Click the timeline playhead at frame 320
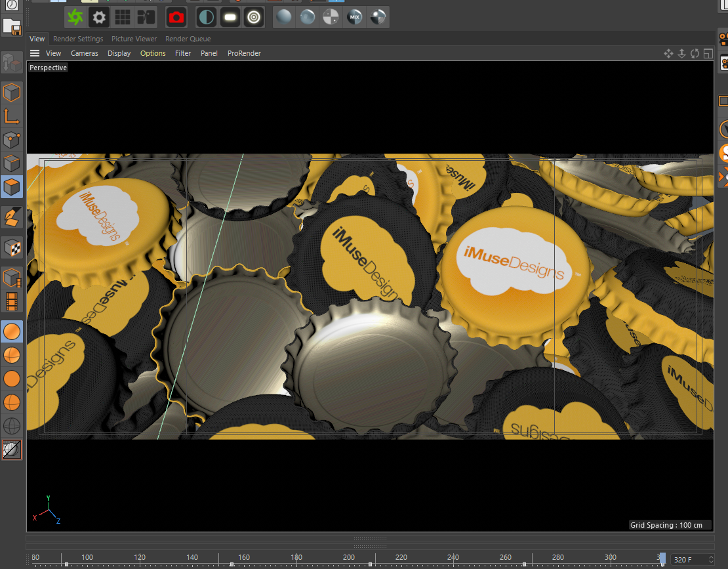 662,558
